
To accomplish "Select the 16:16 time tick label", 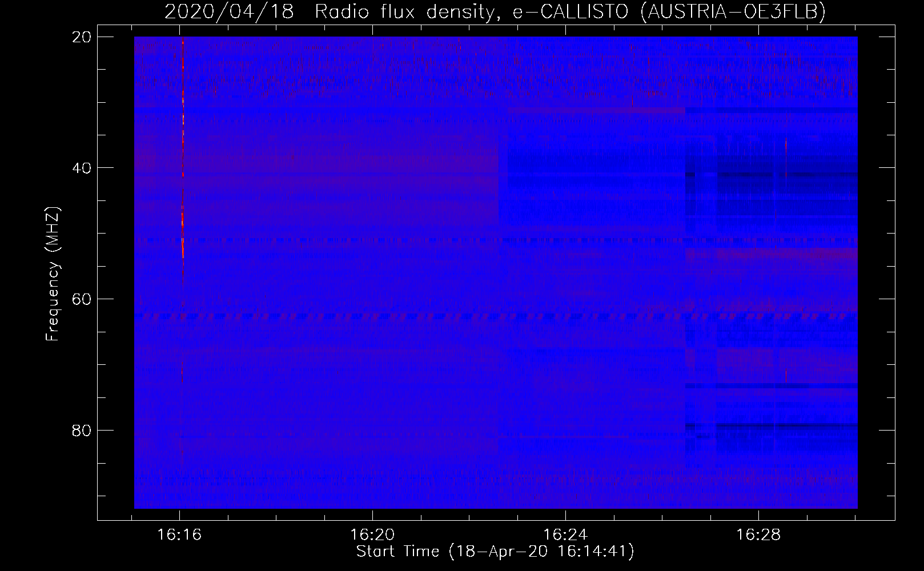I will (180, 535).
